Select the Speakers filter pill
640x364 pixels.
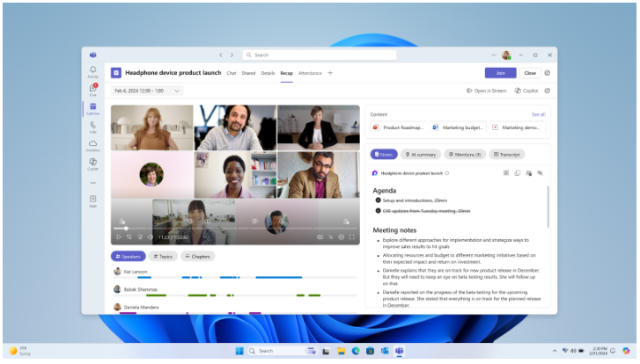point(129,257)
